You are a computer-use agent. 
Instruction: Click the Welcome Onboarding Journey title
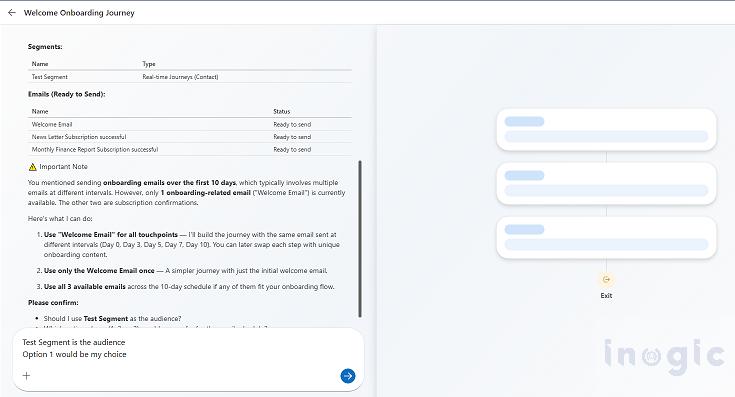point(79,13)
